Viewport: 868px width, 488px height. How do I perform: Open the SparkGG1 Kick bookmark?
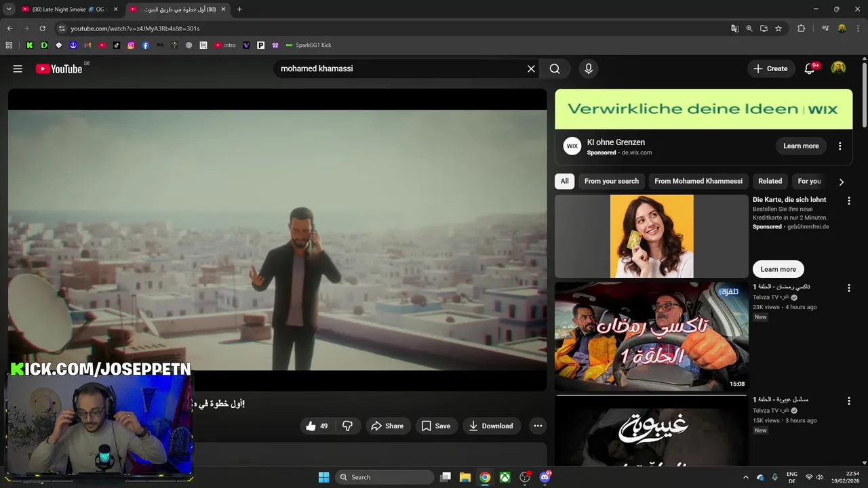[x=309, y=45]
